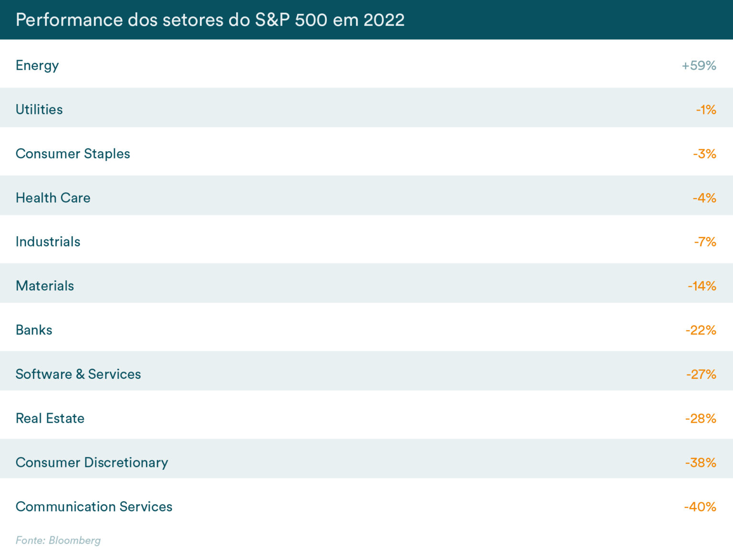This screenshot has height=560, width=733.
Task: Click the -3% Consumer Staples value
Action: pyautogui.click(x=704, y=154)
